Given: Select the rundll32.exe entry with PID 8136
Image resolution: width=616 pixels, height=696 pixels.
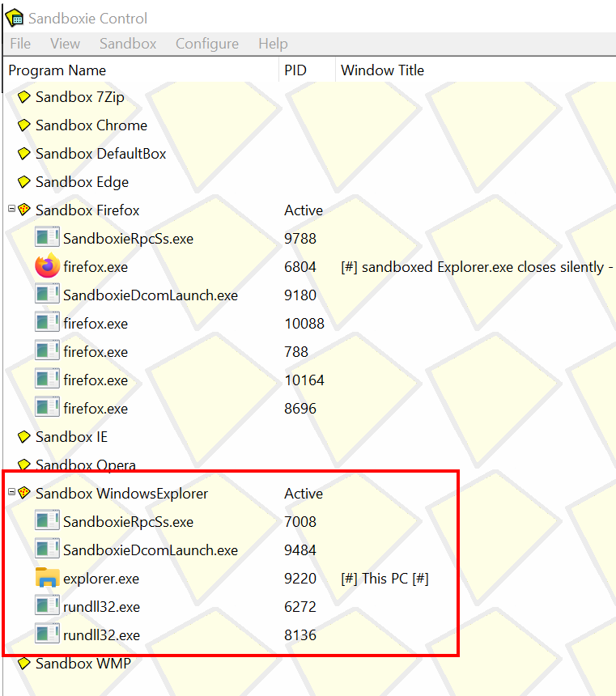Looking at the screenshot, I should coord(102,635).
